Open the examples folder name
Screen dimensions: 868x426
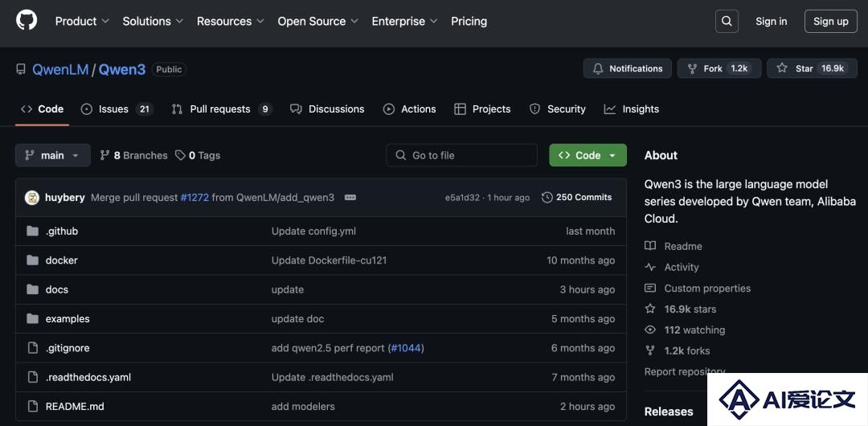click(x=68, y=318)
